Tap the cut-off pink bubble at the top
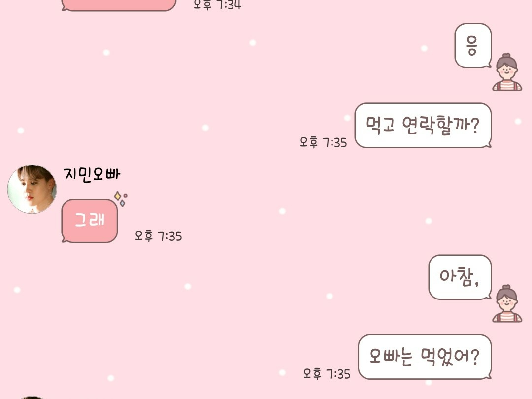This screenshot has width=532, height=399. pos(118,5)
